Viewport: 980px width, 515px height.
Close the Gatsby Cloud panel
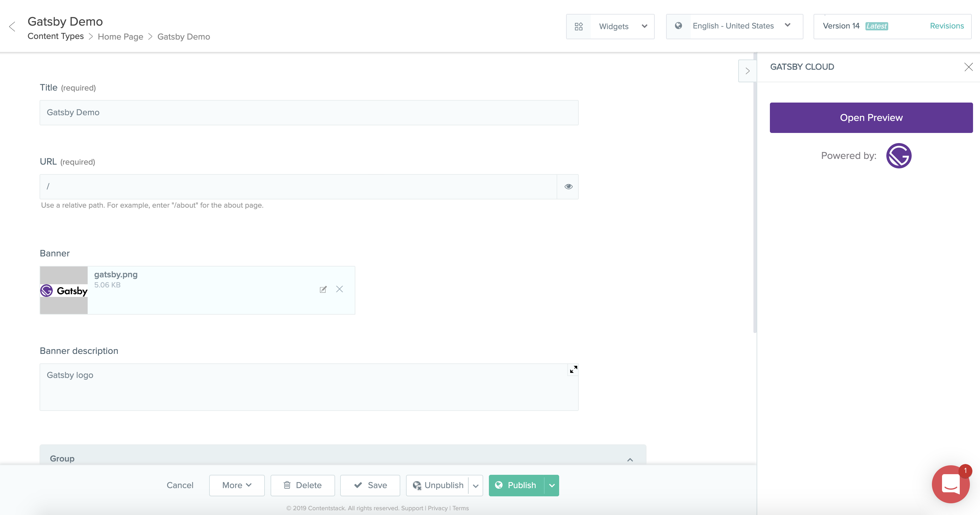tap(968, 67)
